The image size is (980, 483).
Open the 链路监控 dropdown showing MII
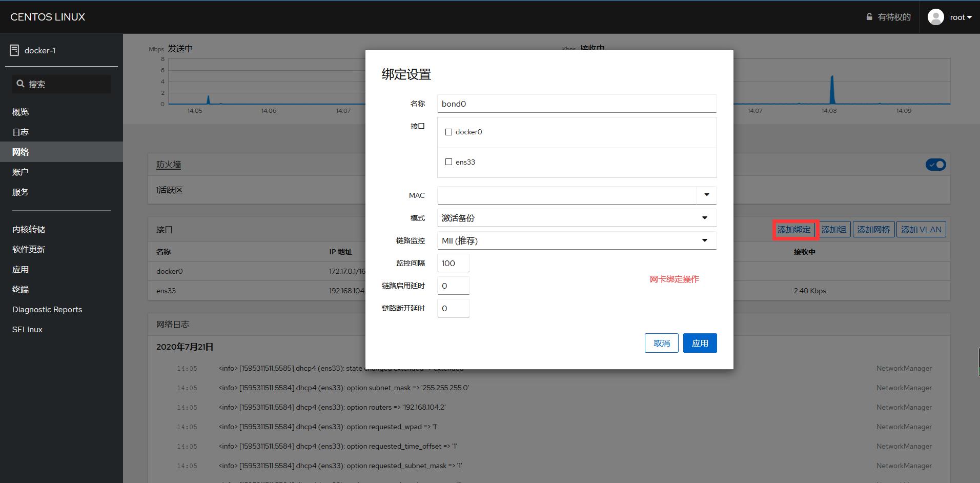tap(704, 240)
